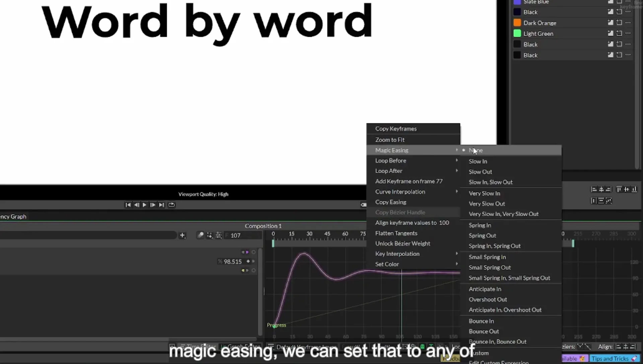Screen dimensions: 643x364
Task: Toggle the circle button on the purple keyframe row
Action: pos(254,252)
